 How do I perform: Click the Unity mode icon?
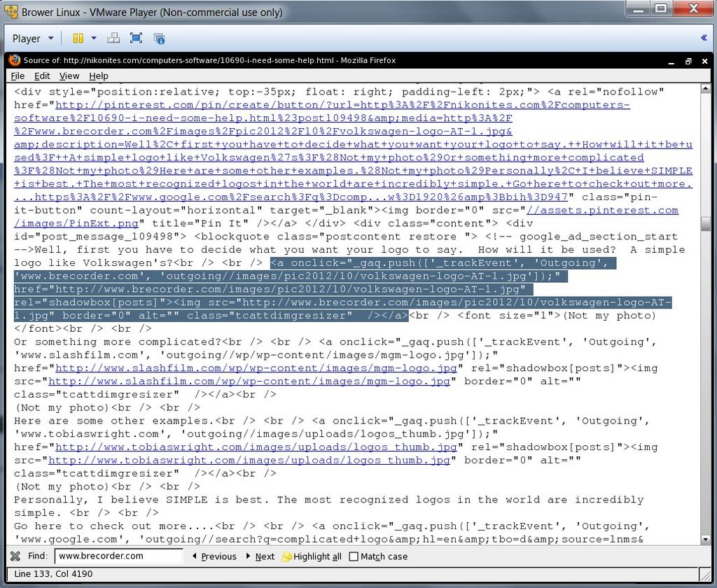point(159,38)
